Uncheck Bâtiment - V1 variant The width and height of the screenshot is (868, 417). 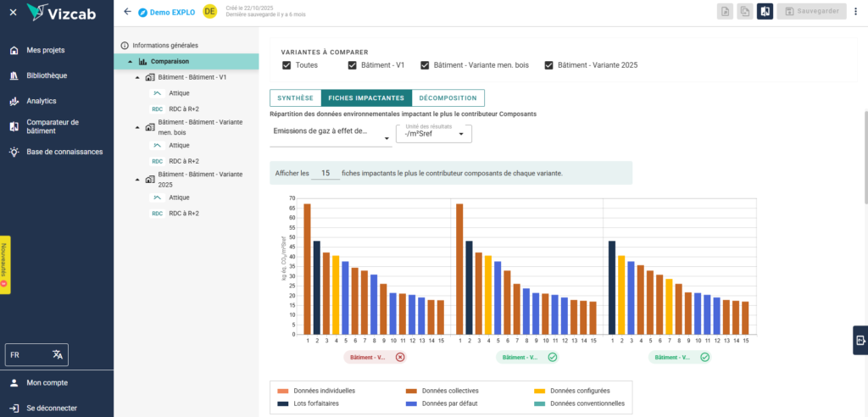353,65
